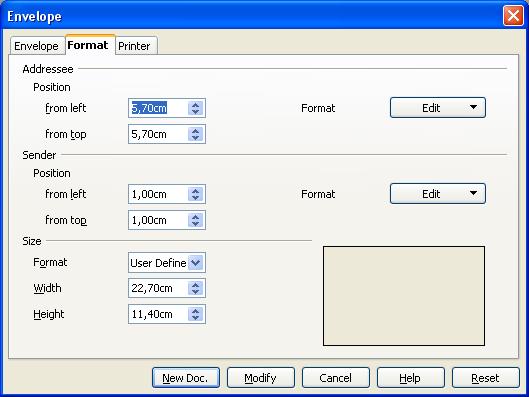Increase envelope Width value

point(196,284)
